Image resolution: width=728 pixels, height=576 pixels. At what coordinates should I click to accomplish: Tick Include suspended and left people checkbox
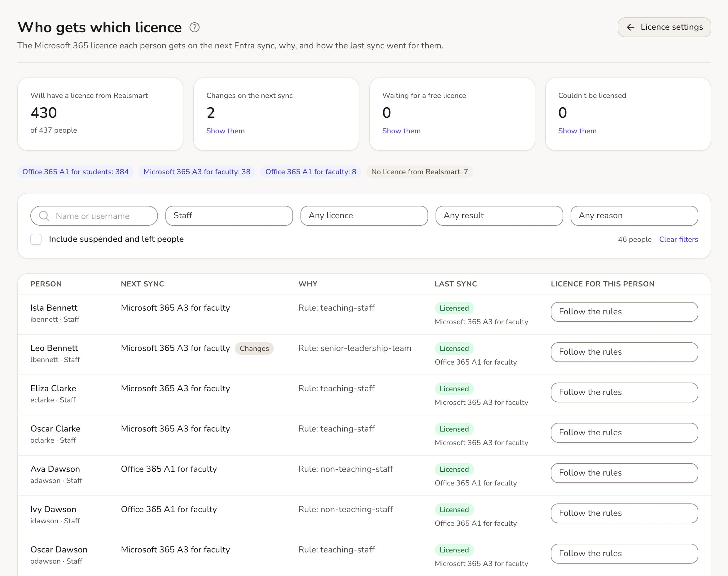click(36, 239)
